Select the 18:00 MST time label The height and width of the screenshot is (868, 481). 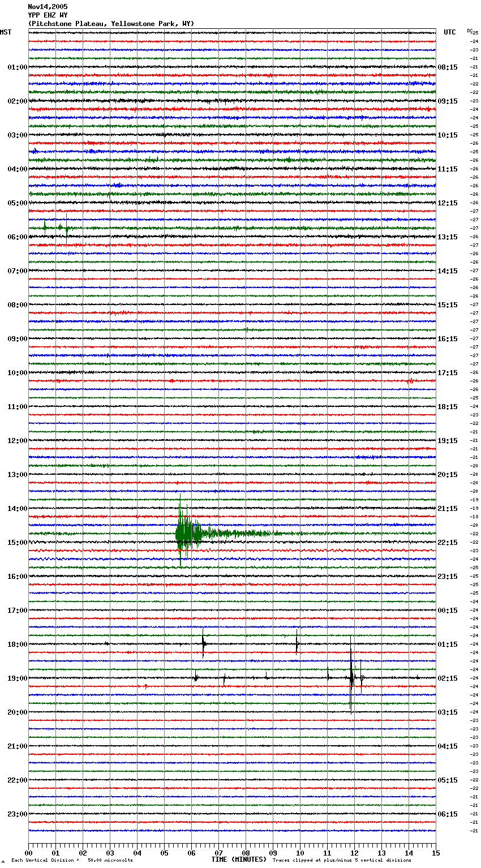18,644
